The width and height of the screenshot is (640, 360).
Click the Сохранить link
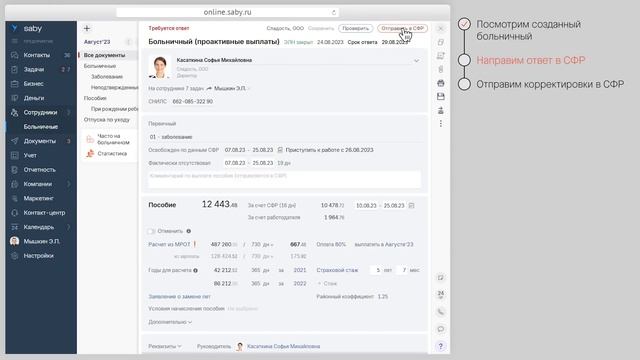(x=321, y=29)
